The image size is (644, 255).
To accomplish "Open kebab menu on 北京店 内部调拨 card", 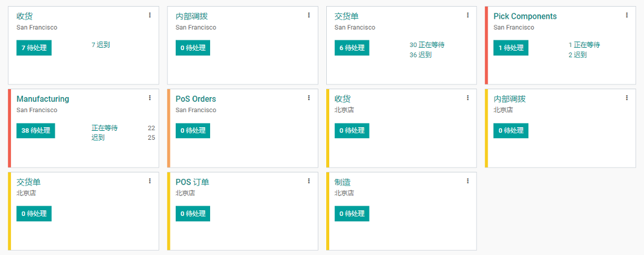I will pos(627,98).
